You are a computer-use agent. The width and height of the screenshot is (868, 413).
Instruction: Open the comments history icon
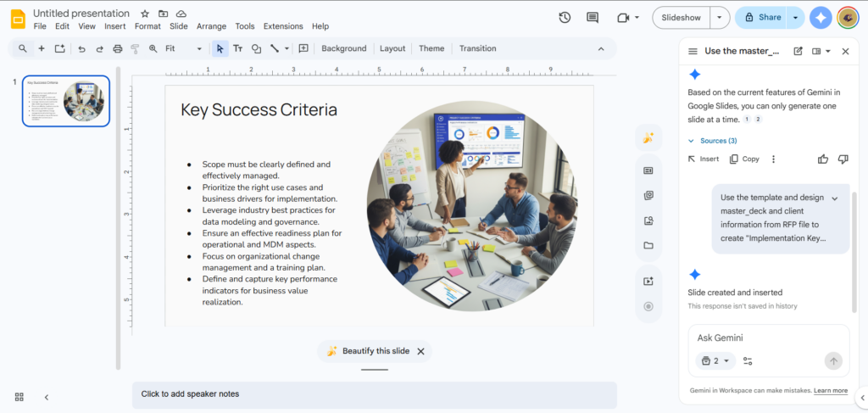pyautogui.click(x=593, y=18)
